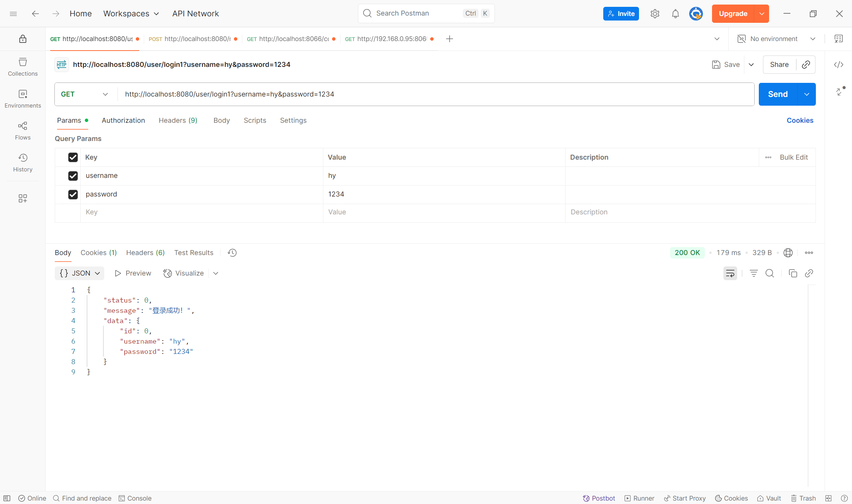
Task: Open Find and replace
Action: tap(82, 498)
